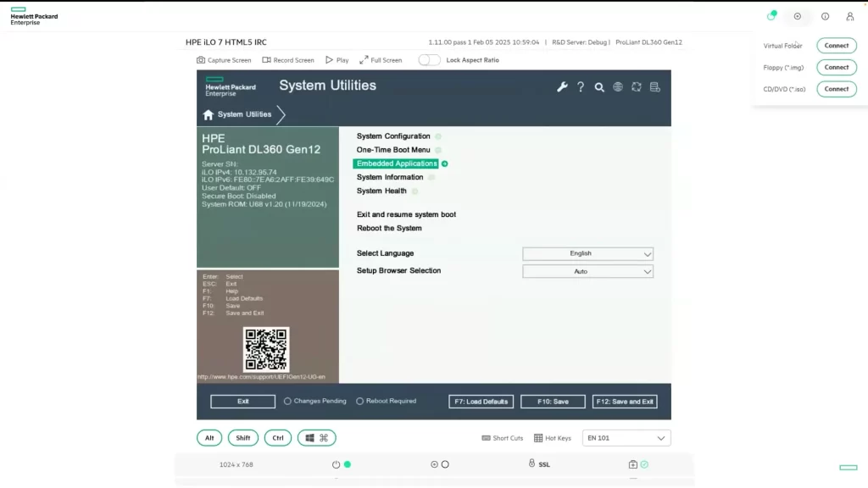Connect the Floppy (*.img) media
This screenshot has height=488, width=868.
click(837, 67)
